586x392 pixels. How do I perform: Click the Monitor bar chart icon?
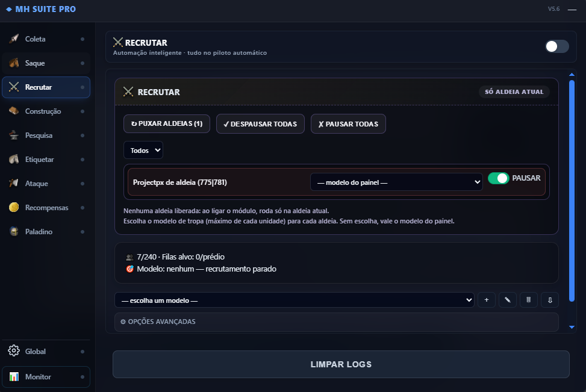14,377
